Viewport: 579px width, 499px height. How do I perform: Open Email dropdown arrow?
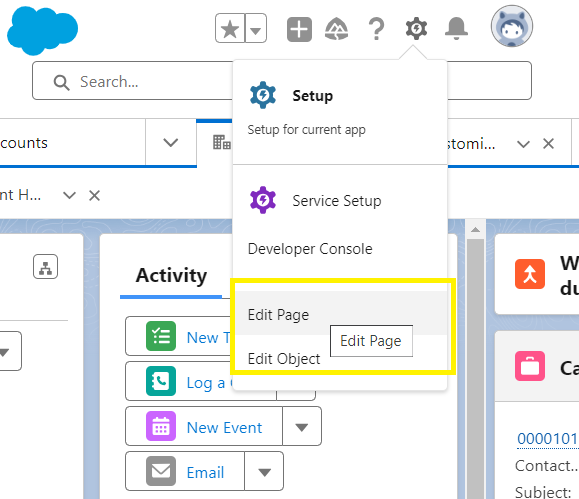(264, 472)
